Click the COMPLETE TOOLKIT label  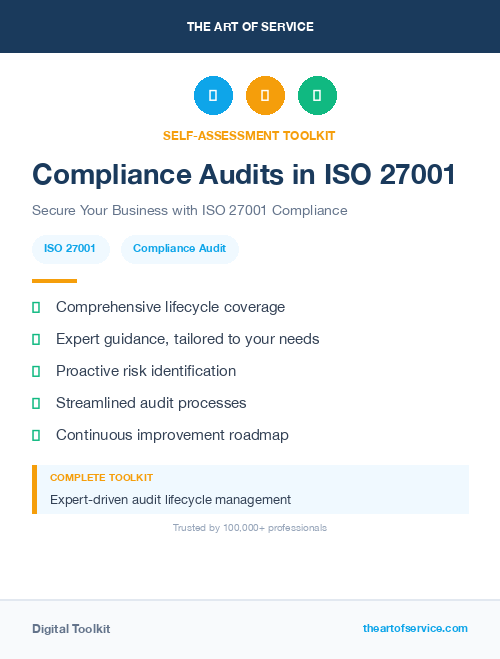coord(101,478)
